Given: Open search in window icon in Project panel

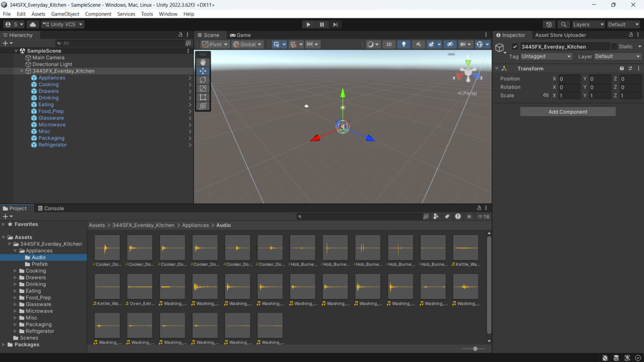Looking at the screenshot, I should (426, 217).
